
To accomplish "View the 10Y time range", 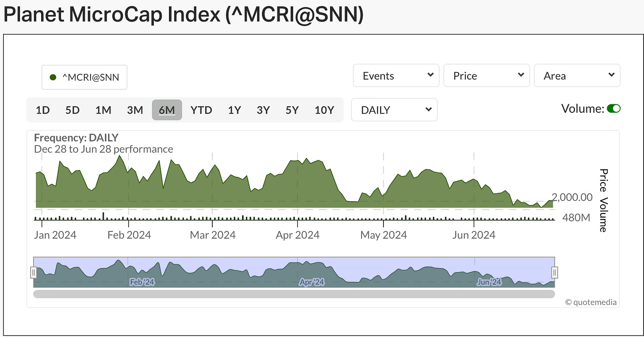I will point(324,110).
